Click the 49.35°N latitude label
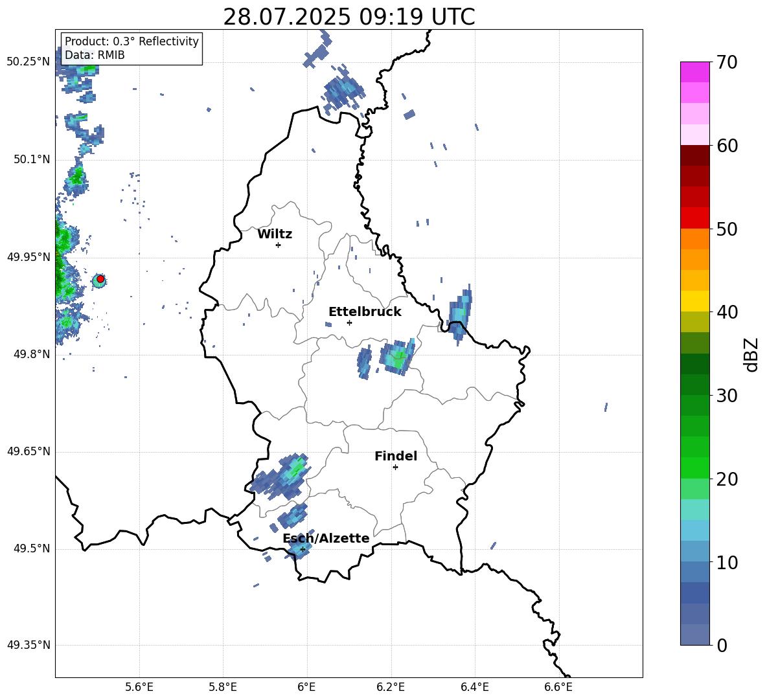Screen dimensions: 767x700 tap(28, 645)
